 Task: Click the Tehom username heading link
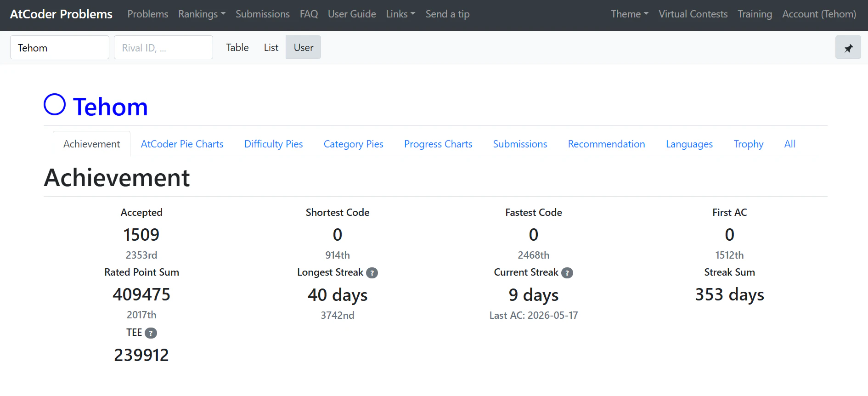110,107
